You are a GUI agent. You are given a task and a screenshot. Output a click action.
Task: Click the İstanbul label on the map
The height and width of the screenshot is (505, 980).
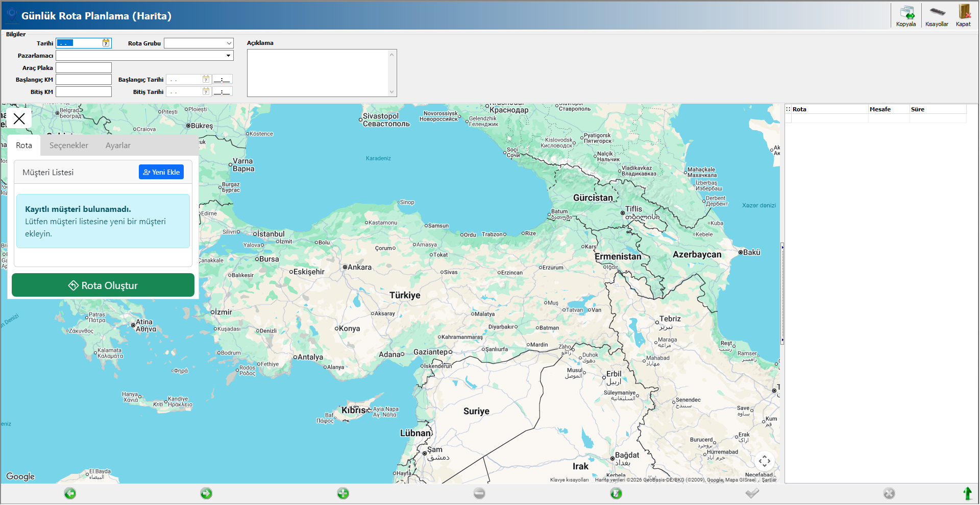tap(271, 234)
